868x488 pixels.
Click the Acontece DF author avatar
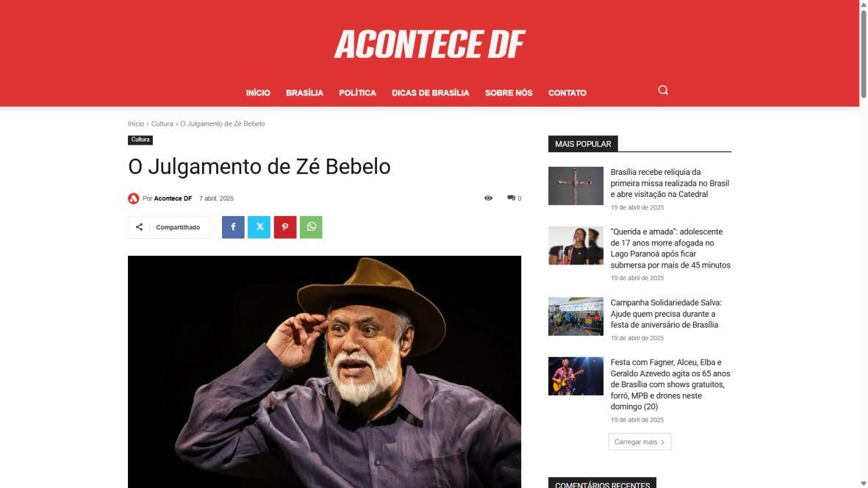pos(134,198)
